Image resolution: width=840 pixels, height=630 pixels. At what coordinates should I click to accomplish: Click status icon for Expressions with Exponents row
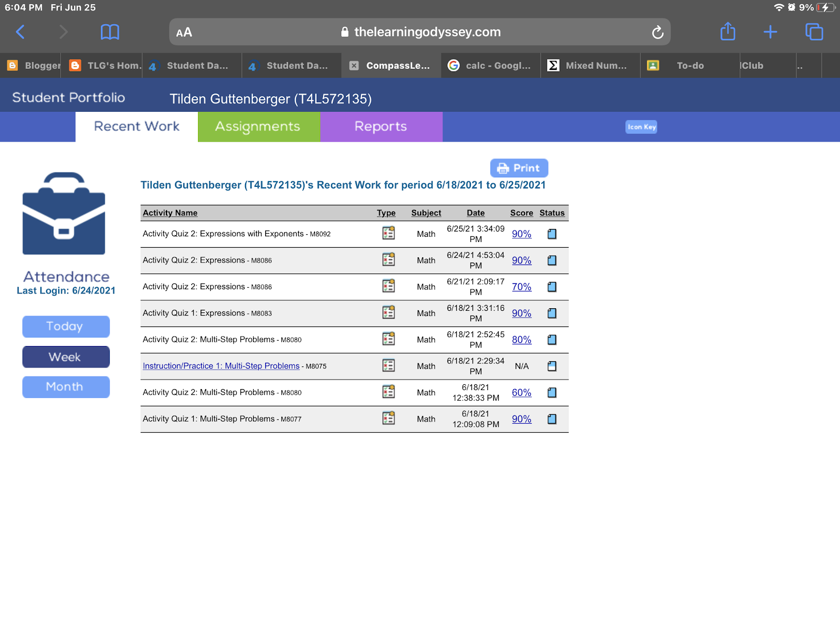pyautogui.click(x=552, y=234)
